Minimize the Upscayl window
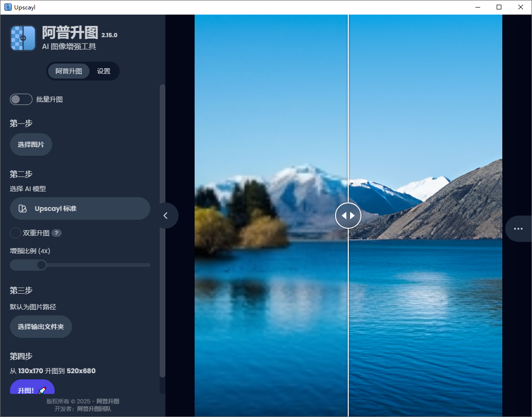 click(x=478, y=7)
